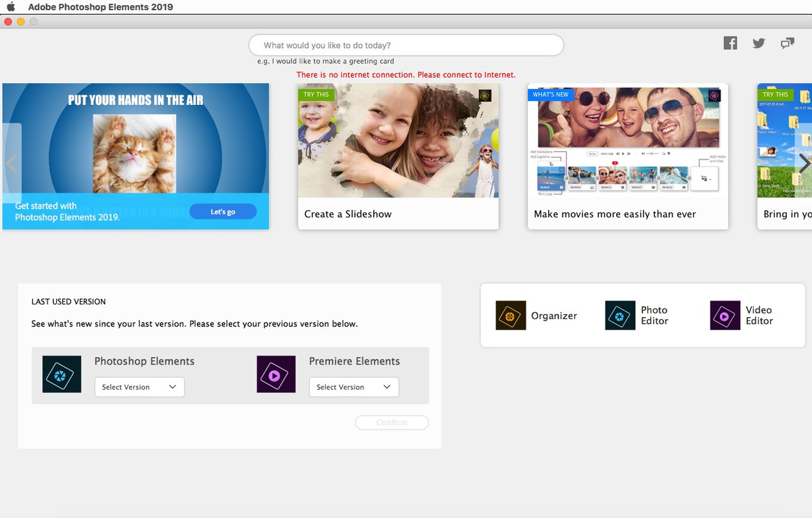This screenshot has height=518, width=812.
Task: Open the Make movies more easily thumbnail
Action: coord(628,141)
